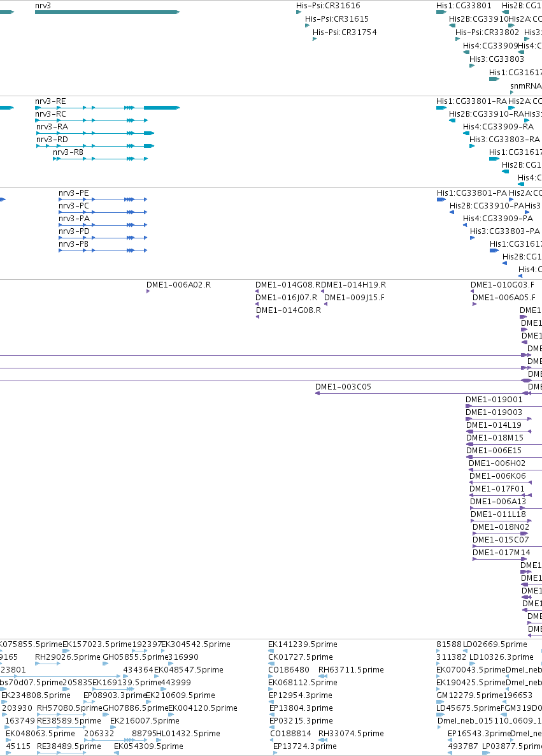
Task: Click the DME1-009J15.F clone label
Action: pos(355,298)
